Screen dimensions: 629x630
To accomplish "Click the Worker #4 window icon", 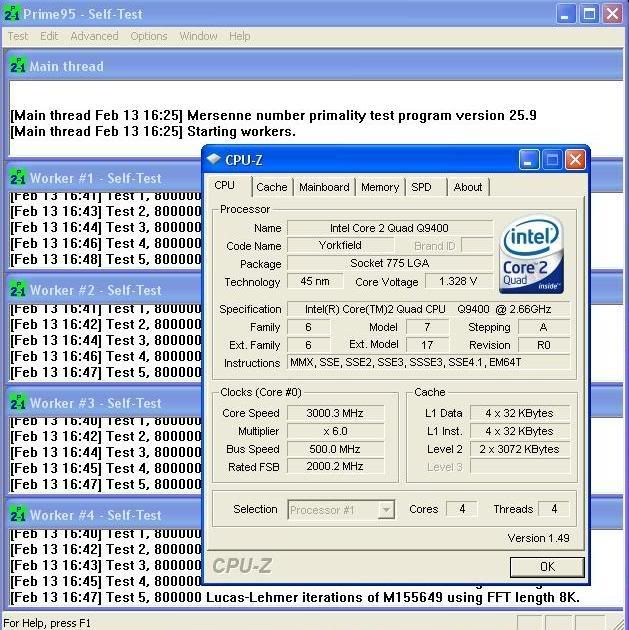I will (x=18, y=515).
